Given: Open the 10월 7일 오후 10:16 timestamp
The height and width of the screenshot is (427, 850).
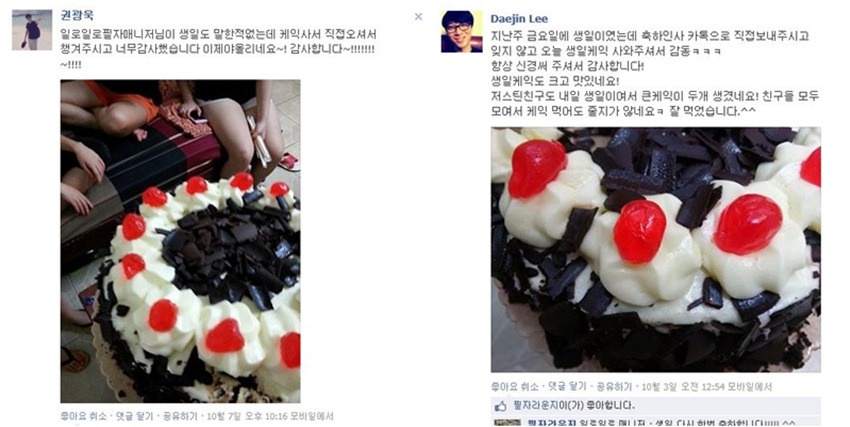Looking at the screenshot, I should coord(247,416).
